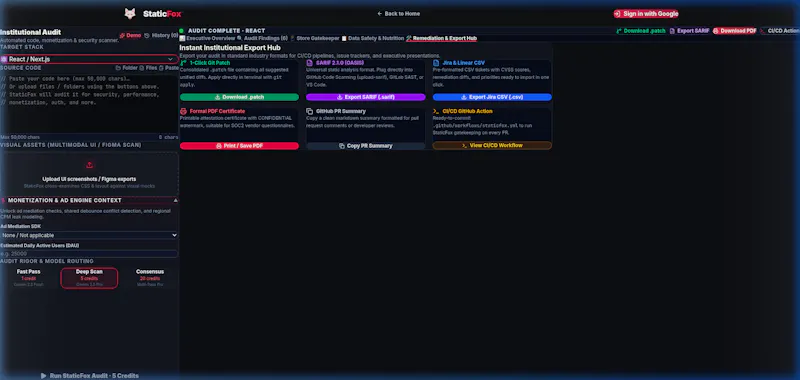Image resolution: width=800 pixels, height=380 pixels.
Task: Select the Consensus audit rigor option
Action: pyautogui.click(x=150, y=278)
